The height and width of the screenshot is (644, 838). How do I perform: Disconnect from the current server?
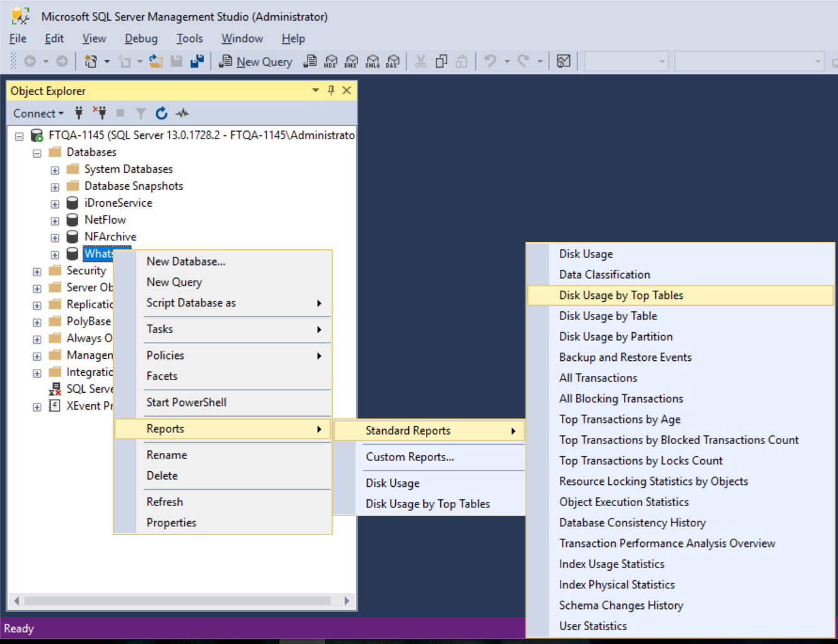point(100,113)
